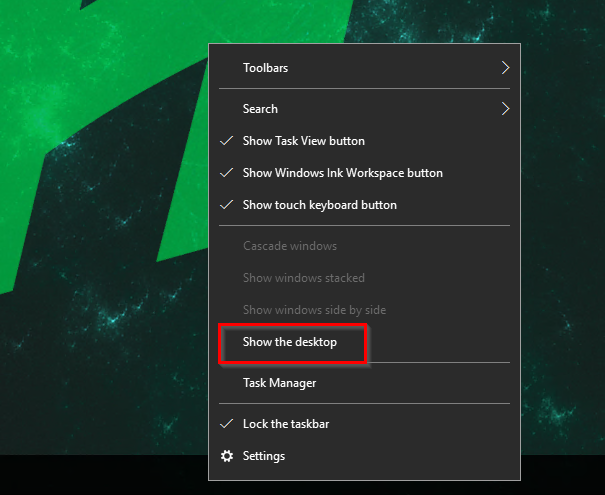Open the Toolbars menu entry

[265, 68]
